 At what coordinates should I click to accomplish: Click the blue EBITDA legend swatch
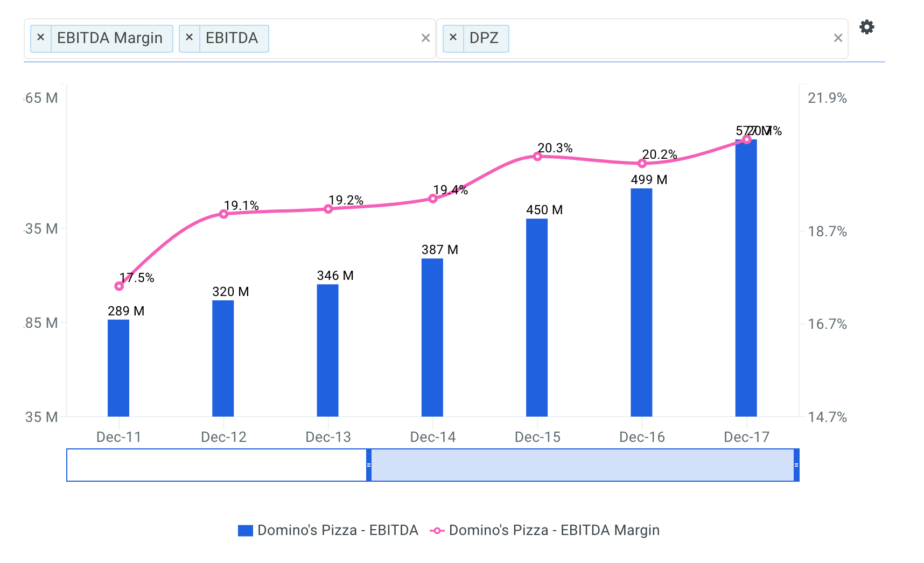[246, 531]
